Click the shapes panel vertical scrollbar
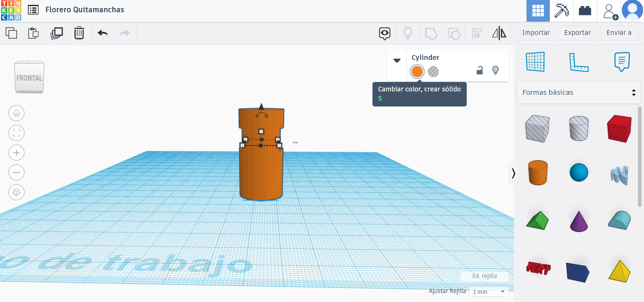644x302 pixels. point(640,156)
